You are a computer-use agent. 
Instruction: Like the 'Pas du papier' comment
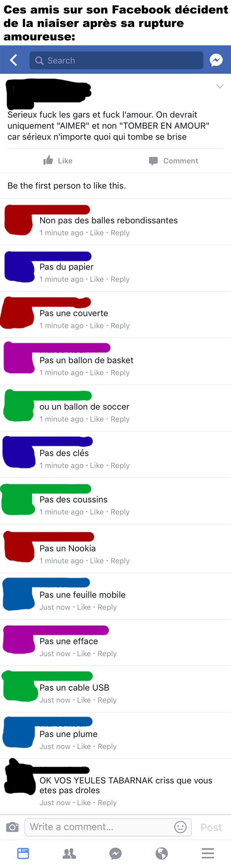coord(97,279)
